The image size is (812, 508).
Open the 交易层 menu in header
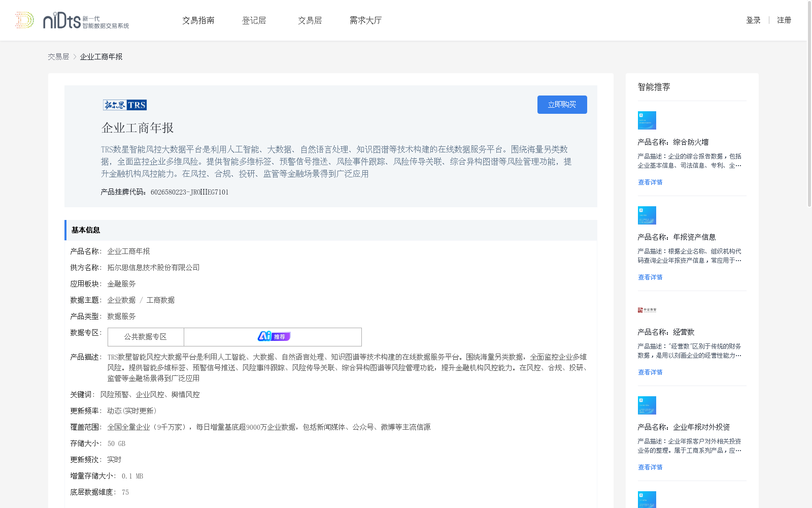pos(310,20)
